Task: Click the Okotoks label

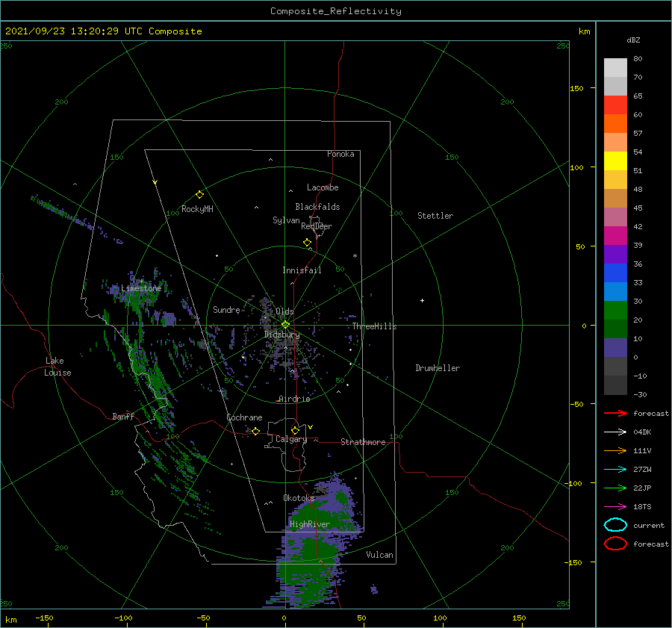Action: point(299,498)
